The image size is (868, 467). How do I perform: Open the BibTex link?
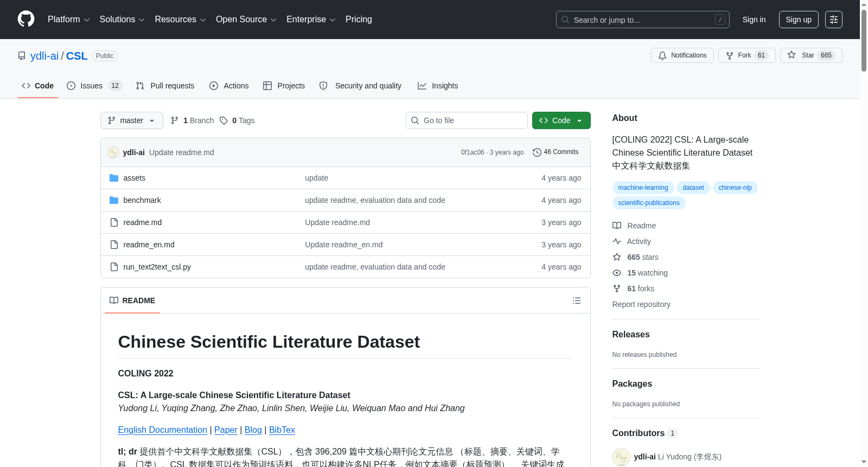tap(282, 430)
